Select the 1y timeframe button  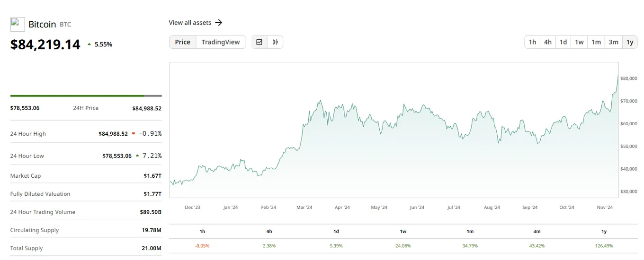pos(630,42)
